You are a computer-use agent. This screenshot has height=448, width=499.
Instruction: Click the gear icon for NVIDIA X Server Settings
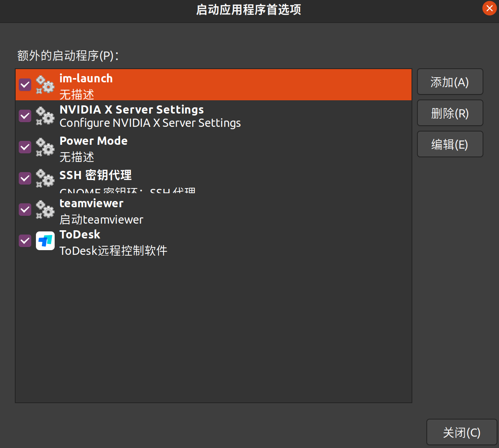point(45,116)
